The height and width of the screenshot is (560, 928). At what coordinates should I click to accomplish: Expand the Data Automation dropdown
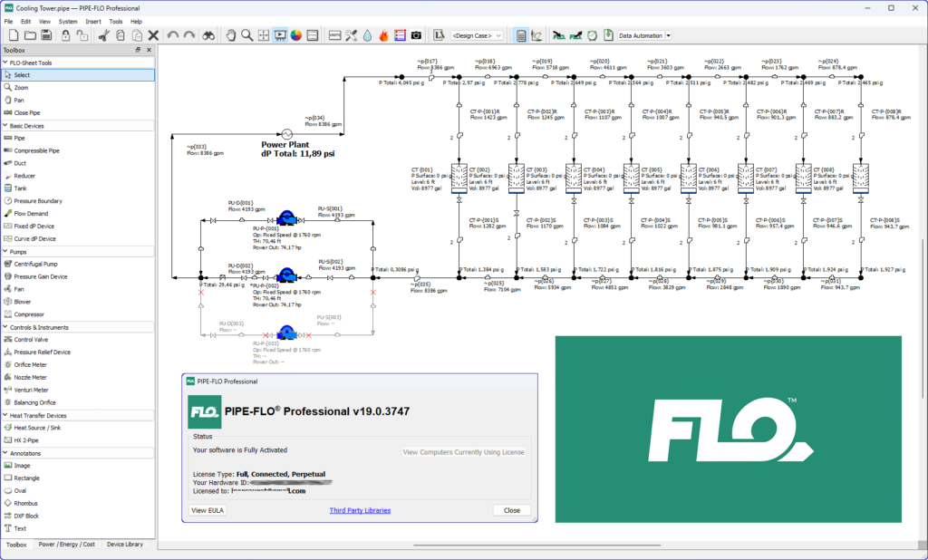click(x=669, y=34)
